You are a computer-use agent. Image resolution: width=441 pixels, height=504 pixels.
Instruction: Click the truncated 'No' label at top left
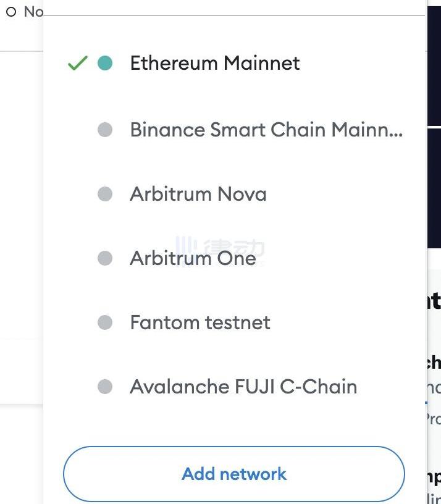[x=33, y=12]
